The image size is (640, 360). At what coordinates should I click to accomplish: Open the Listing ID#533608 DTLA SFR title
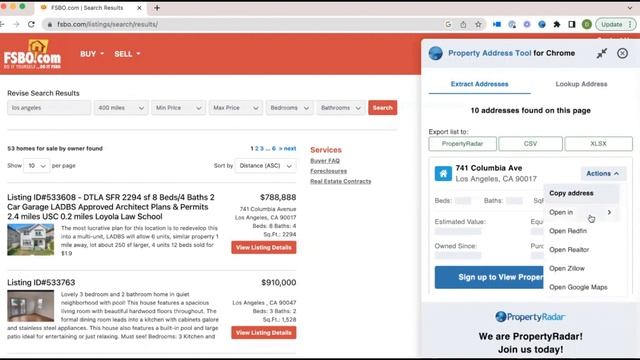click(111, 207)
